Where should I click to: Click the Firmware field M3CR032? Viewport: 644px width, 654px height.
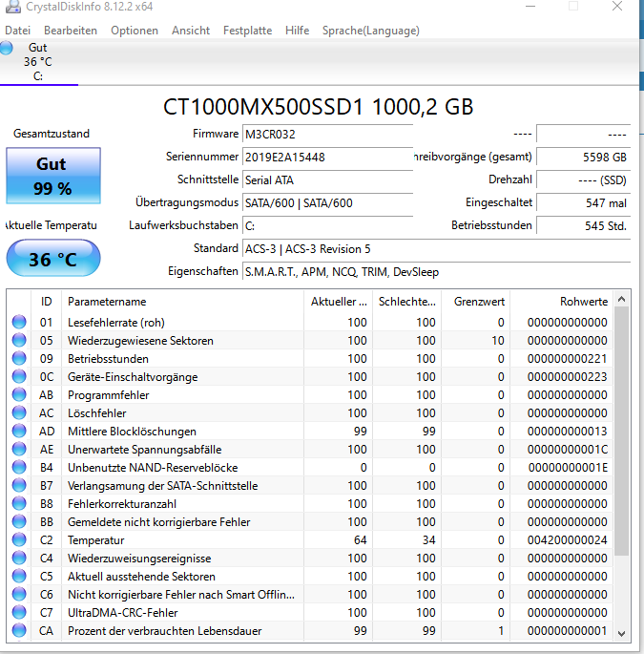327,135
